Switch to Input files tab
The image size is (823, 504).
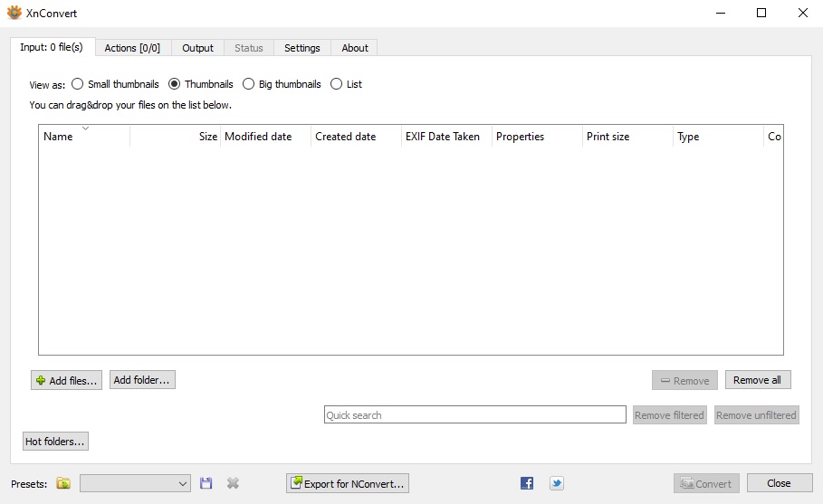[x=52, y=47]
